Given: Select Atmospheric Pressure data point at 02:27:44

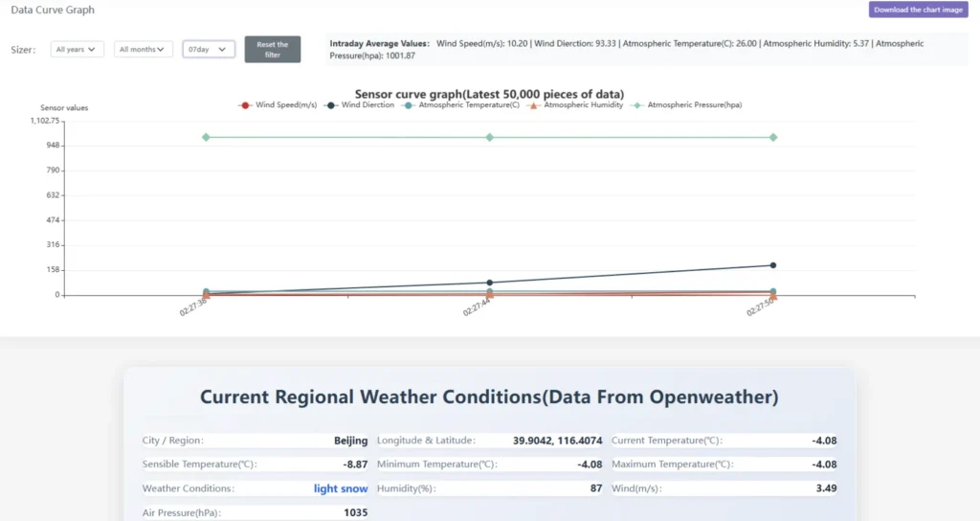Looking at the screenshot, I should [489, 137].
